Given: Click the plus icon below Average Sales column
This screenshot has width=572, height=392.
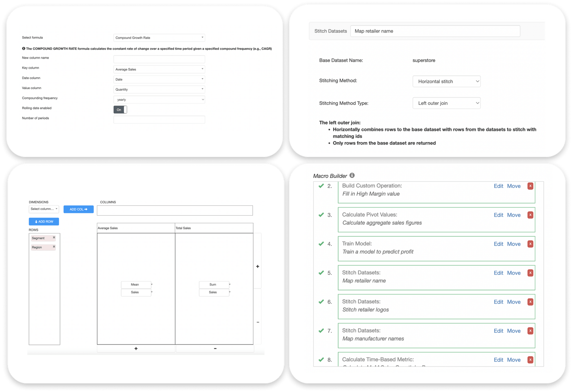Looking at the screenshot, I should pyautogui.click(x=136, y=348).
